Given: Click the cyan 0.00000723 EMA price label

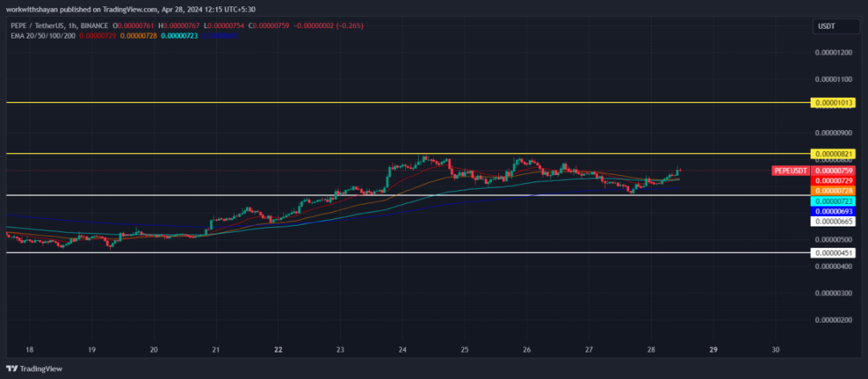Looking at the screenshot, I should click(833, 201).
